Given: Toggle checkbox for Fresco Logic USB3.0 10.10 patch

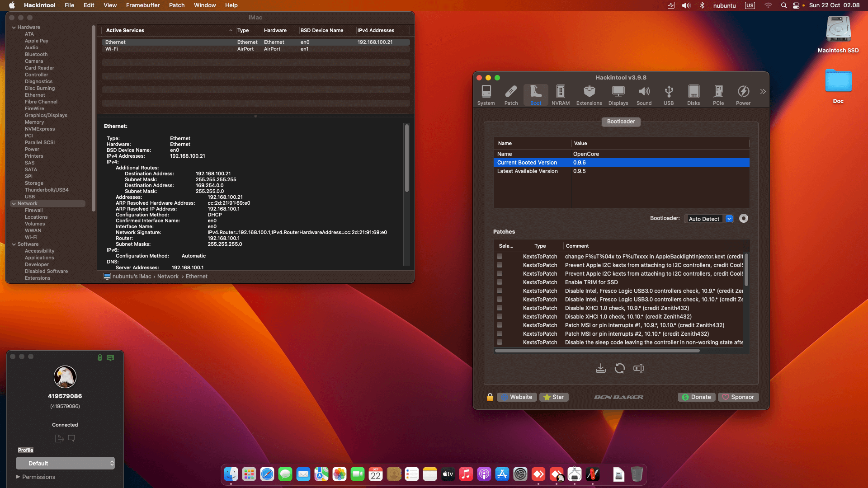Looking at the screenshot, I should [x=500, y=299].
